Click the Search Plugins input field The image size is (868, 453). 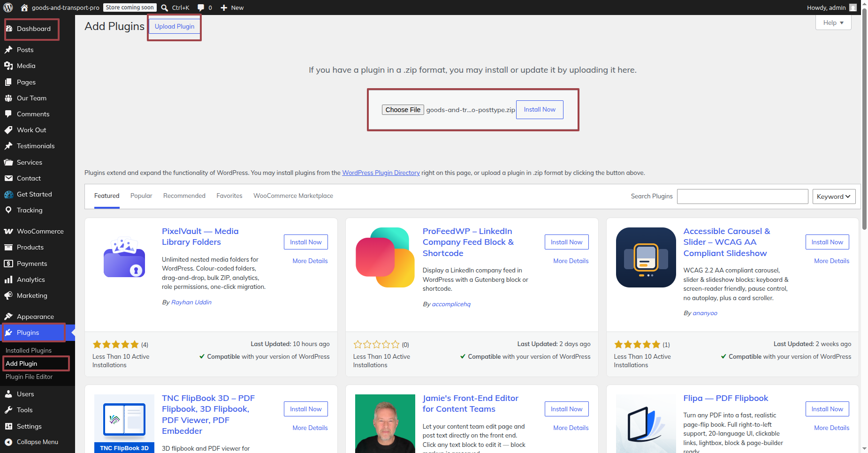coord(743,196)
